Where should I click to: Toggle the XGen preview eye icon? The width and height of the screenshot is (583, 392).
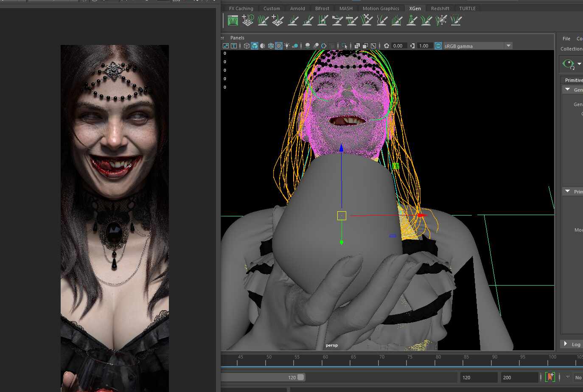click(x=568, y=64)
